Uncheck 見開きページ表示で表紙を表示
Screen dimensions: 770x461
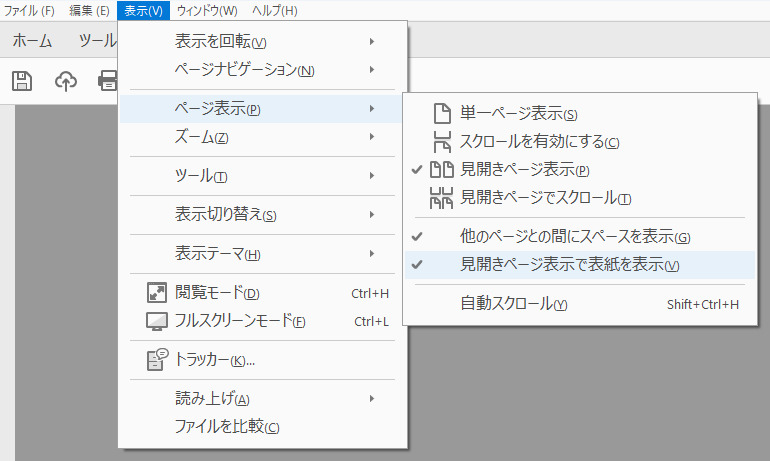[x=569, y=265]
